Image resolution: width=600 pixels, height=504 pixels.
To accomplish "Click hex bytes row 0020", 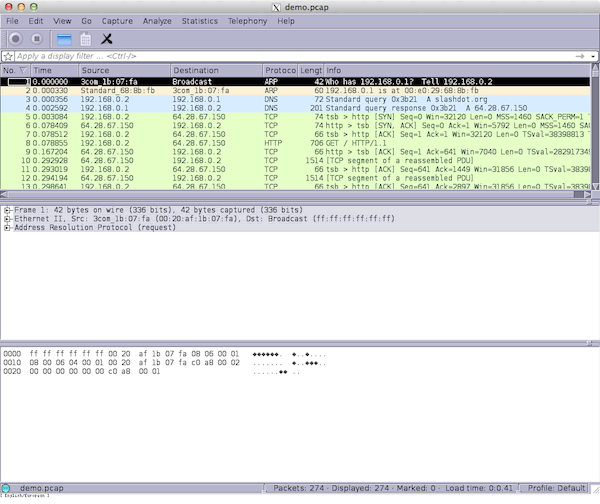I will pos(151,371).
